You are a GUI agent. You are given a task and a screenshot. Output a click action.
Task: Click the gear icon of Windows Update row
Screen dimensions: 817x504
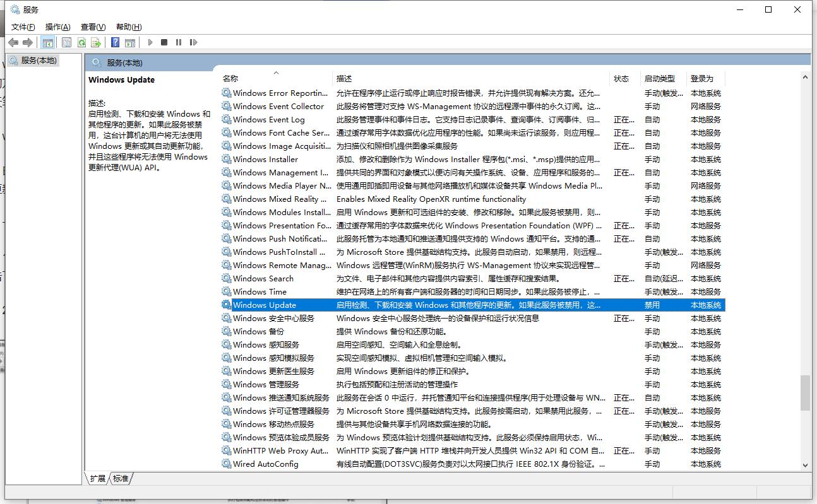[x=227, y=305]
